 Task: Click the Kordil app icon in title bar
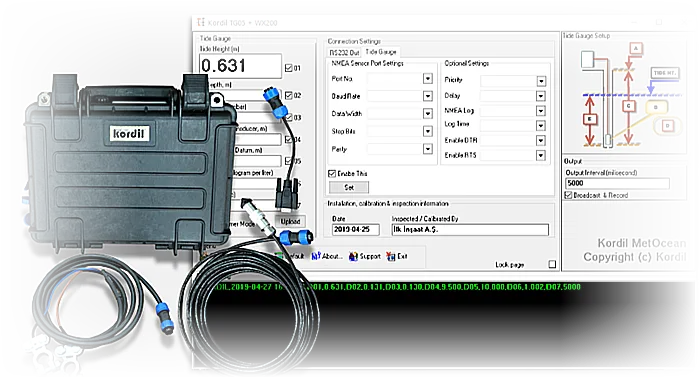click(x=201, y=22)
